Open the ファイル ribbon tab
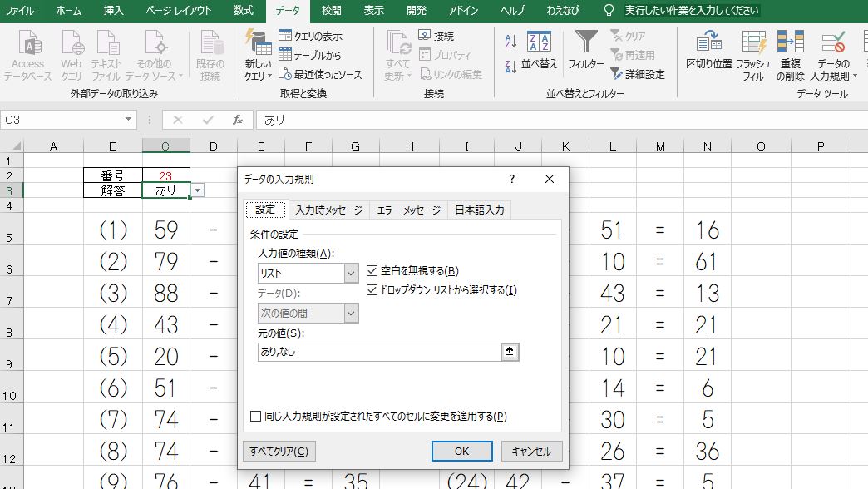The width and height of the screenshot is (868, 489). point(19,11)
